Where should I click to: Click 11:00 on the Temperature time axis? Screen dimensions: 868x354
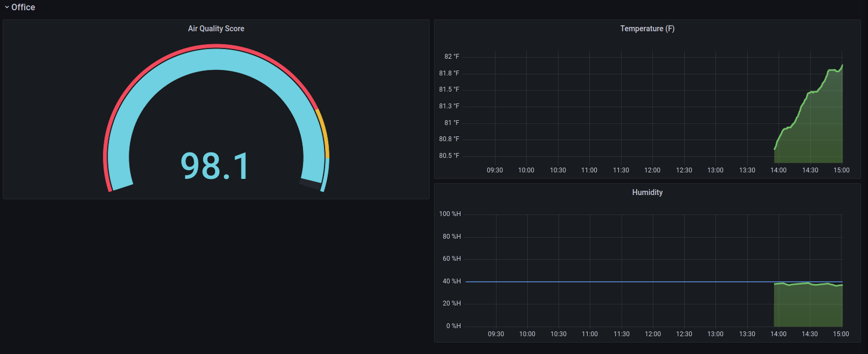pyautogui.click(x=589, y=170)
